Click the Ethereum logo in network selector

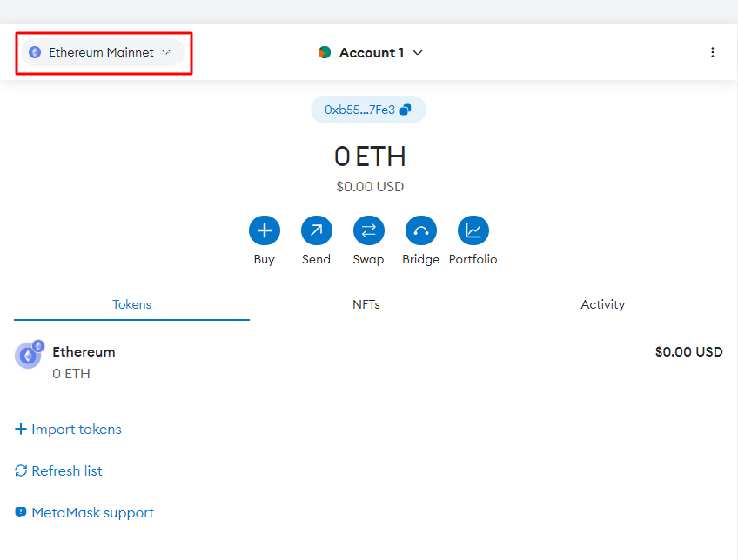coord(35,52)
